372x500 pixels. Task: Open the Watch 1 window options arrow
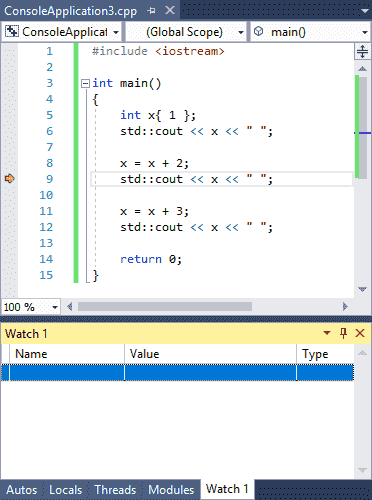[327, 333]
